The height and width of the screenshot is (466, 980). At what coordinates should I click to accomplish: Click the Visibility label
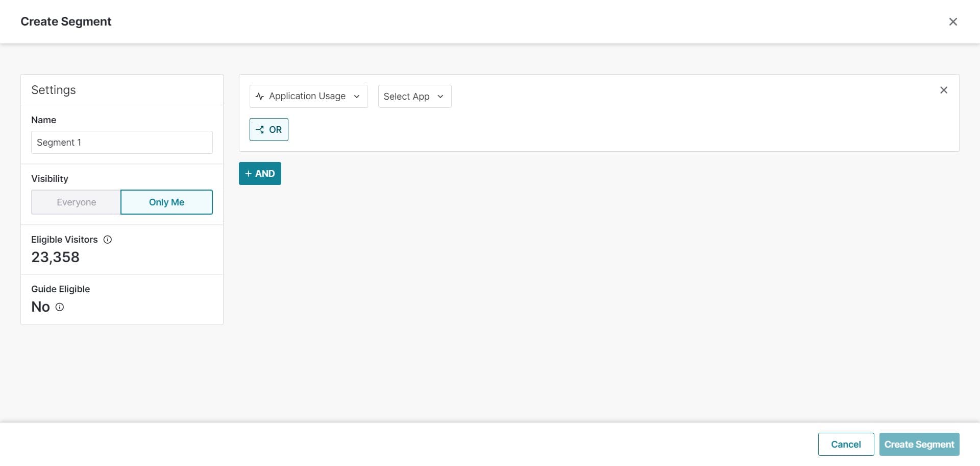[x=50, y=179]
